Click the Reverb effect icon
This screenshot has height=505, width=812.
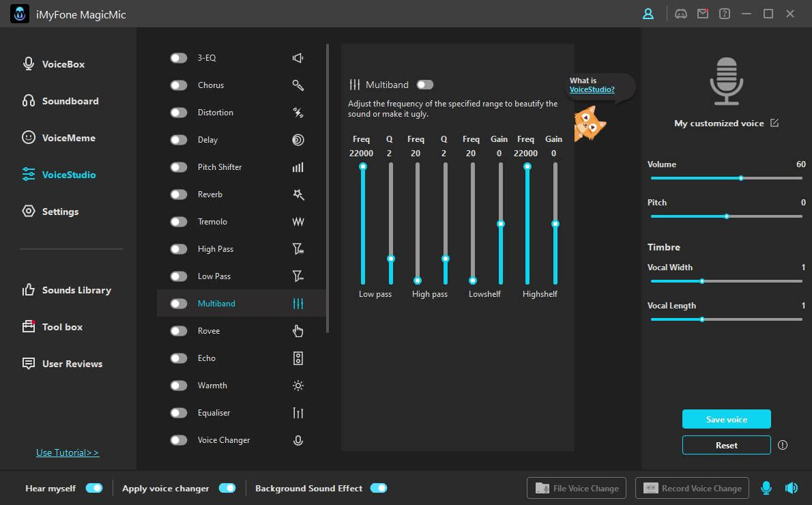coord(298,194)
